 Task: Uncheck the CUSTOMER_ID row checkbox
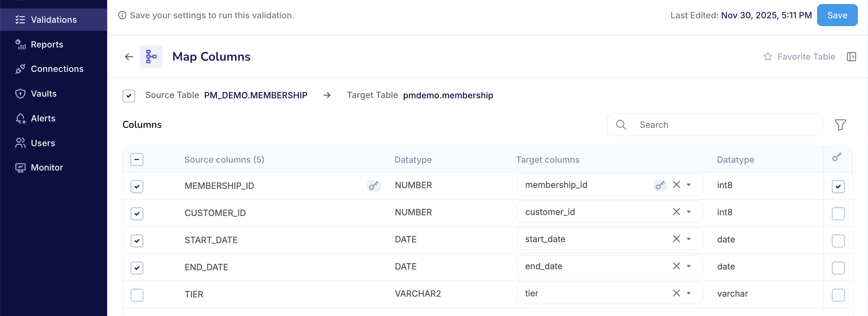(x=137, y=214)
